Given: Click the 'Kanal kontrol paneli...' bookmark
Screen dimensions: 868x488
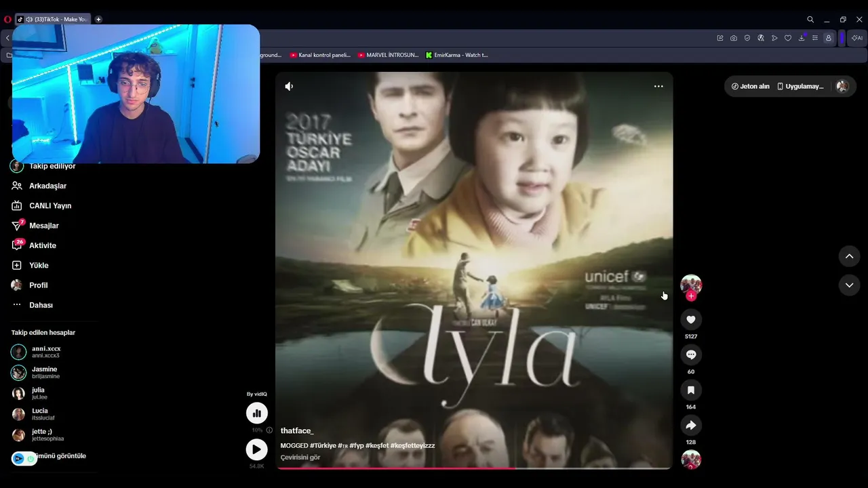Looking at the screenshot, I should tap(320, 55).
